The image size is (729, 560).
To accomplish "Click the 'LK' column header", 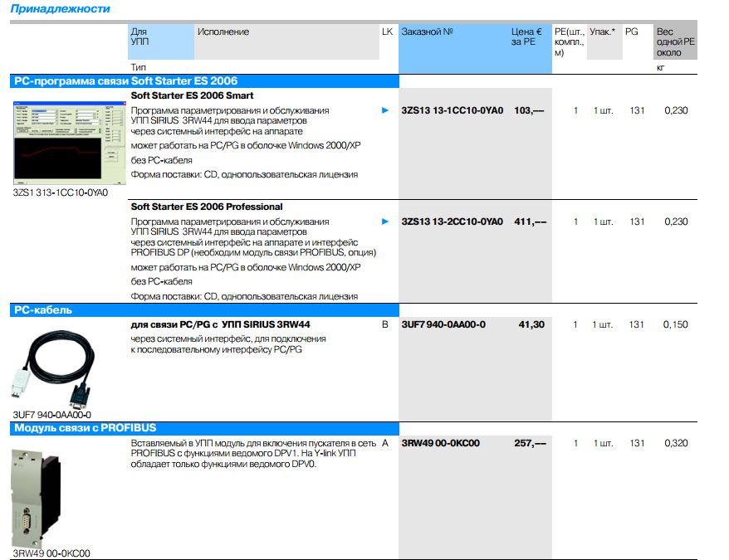I will pos(387,32).
